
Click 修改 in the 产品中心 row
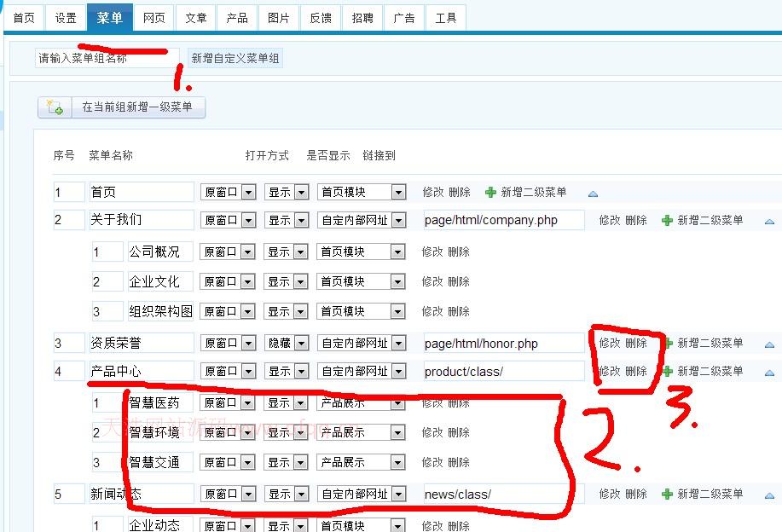coord(610,372)
